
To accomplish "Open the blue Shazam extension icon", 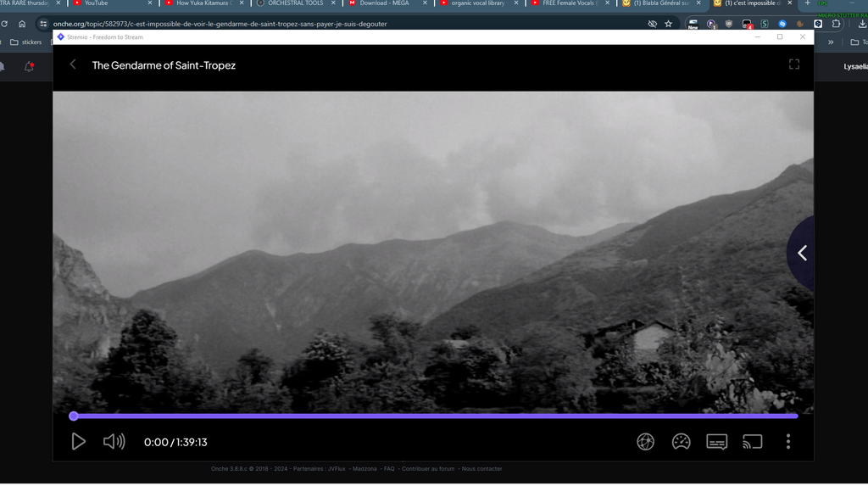I will point(782,24).
